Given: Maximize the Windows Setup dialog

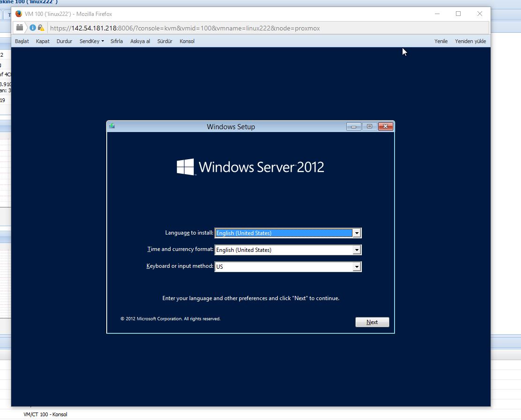Looking at the screenshot, I should [x=369, y=126].
